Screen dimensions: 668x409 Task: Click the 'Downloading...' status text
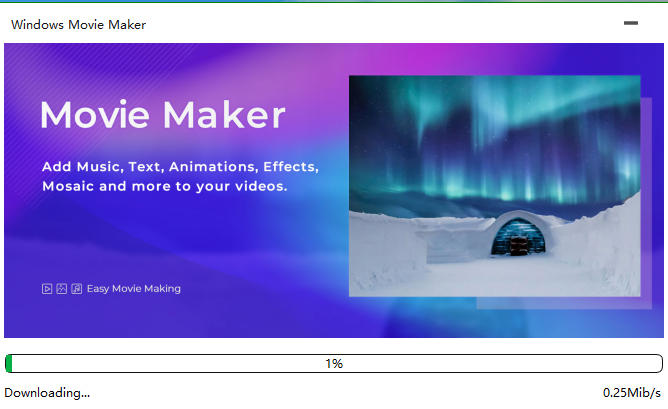click(47, 393)
